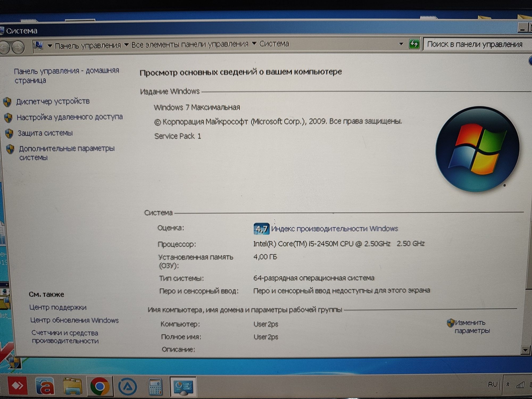Viewport: 532px width, 399px height.
Task: Click 'Изменить параметры' link
Action: [x=472, y=327]
